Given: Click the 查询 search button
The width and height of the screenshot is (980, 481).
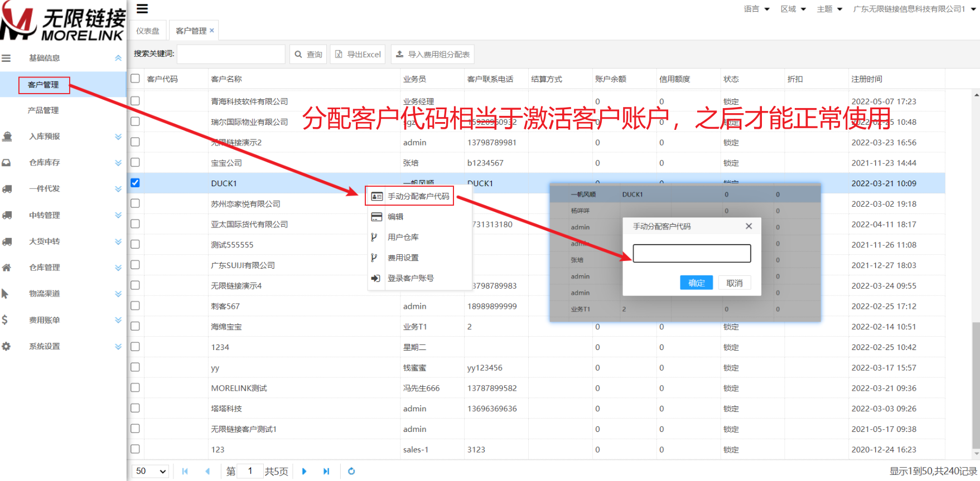Looking at the screenshot, I should (x=308, y=54).
